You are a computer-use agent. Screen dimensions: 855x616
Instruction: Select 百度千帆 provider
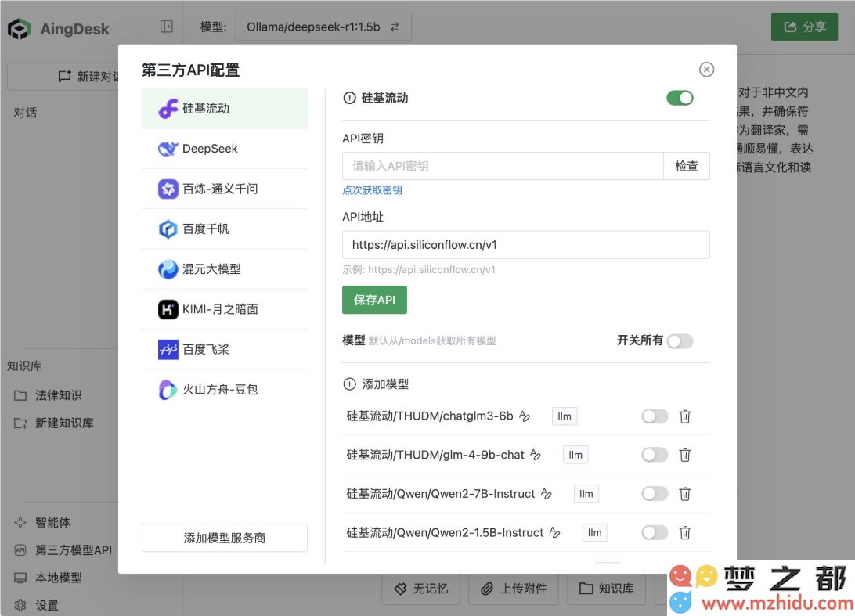[x=225, y=229]
